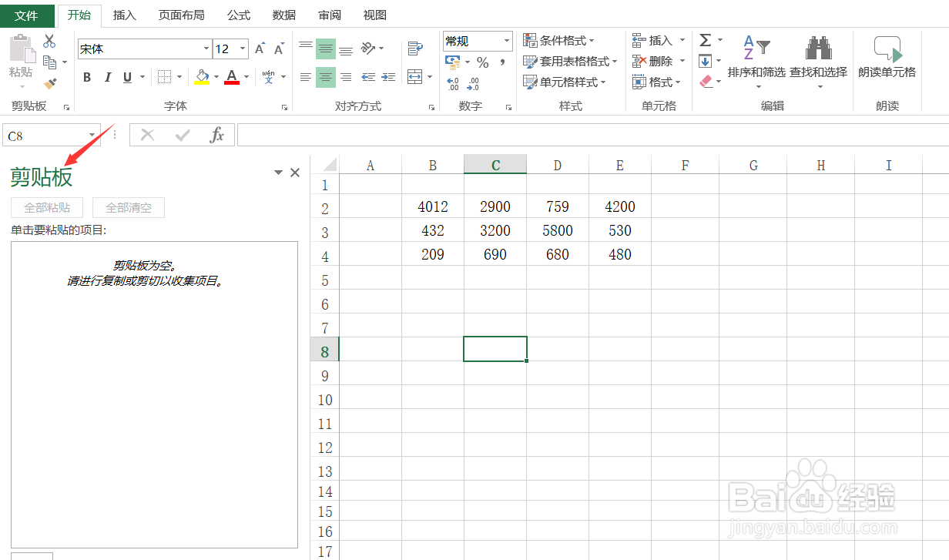The image size is (949, 560).
Task: Click Merge and Center icon
Action: (x=415, y=77)
